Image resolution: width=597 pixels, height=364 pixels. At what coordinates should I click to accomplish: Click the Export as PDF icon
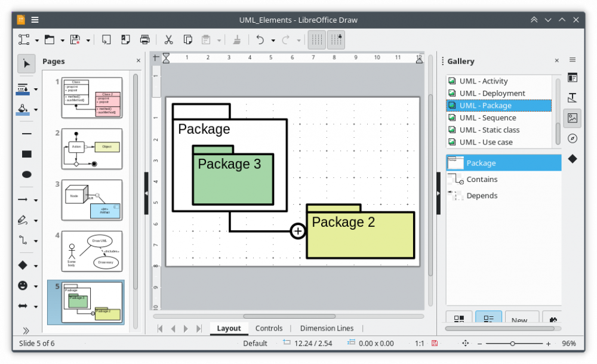125,39
